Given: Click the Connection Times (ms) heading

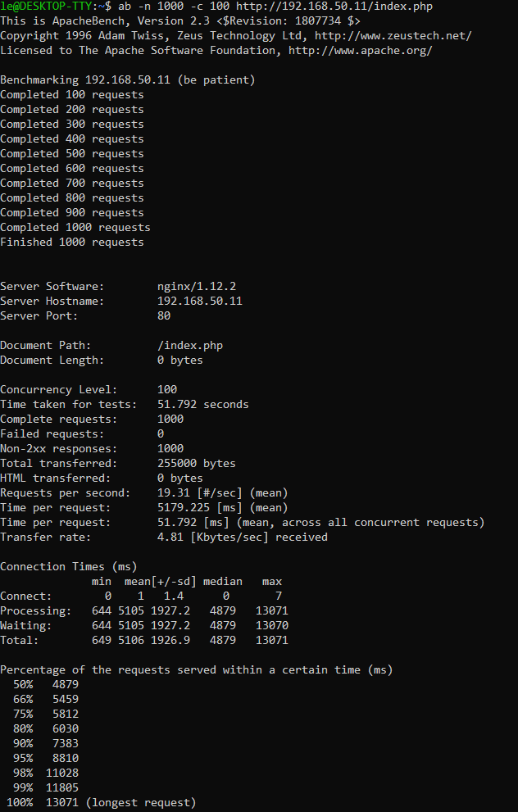Looking at the screenshot, I should pos(68,566).
